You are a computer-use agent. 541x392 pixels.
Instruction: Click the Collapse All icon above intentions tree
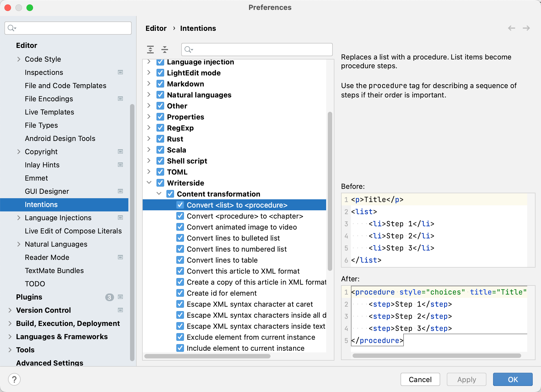pyautogui.click(x=165, y=50)
